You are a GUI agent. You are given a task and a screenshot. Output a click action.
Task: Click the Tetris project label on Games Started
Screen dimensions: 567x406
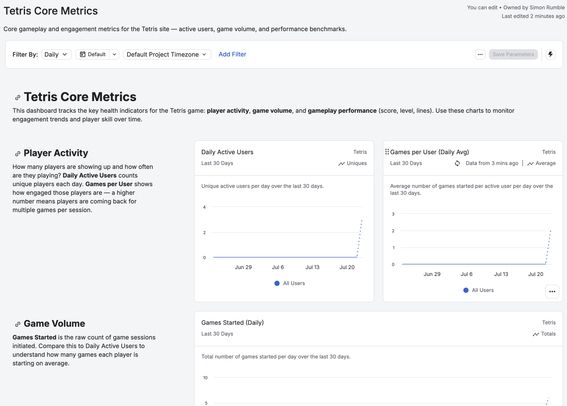pos(549,322)
